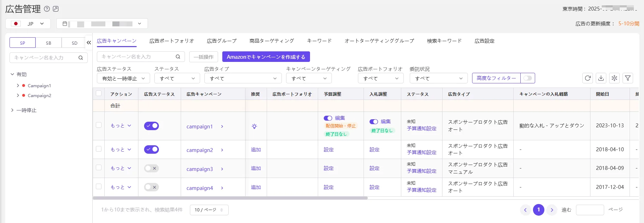This screenshot has height=223, width=644.
Task: Check the select-all checkbox in table header
Action: coord(99,94)
